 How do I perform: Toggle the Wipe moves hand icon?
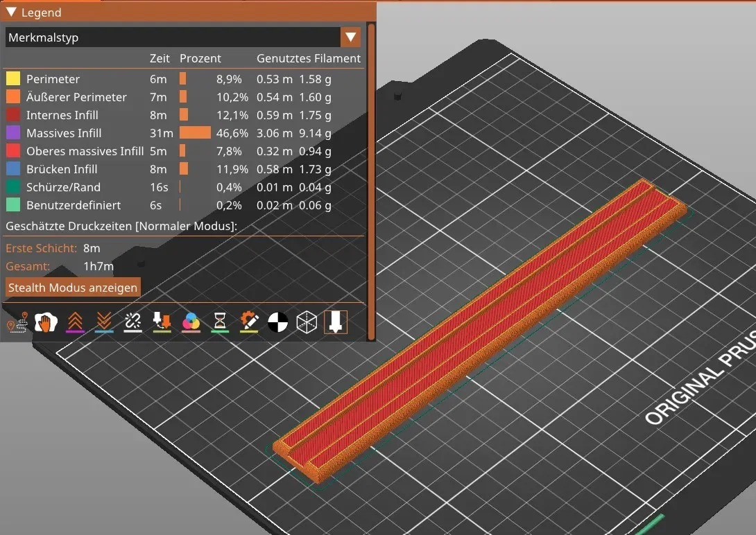46,322
